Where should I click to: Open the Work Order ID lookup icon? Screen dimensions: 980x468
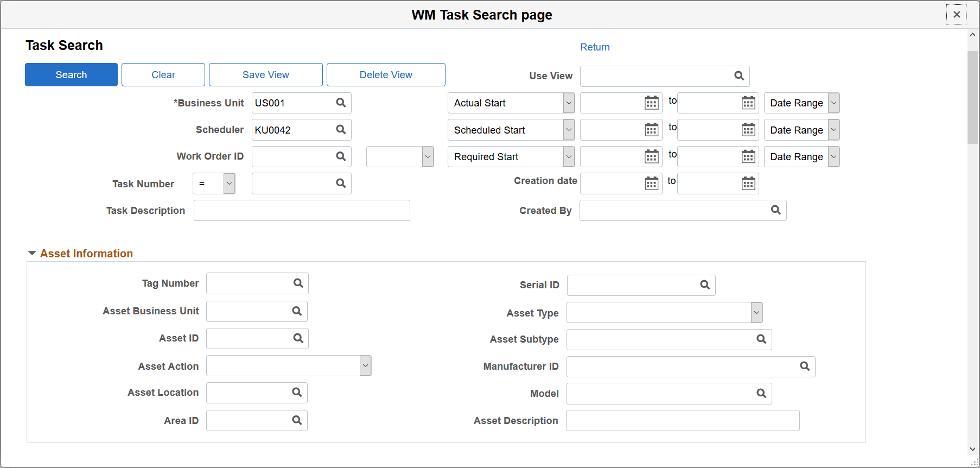pyautogui.click(x=341, y=156)
